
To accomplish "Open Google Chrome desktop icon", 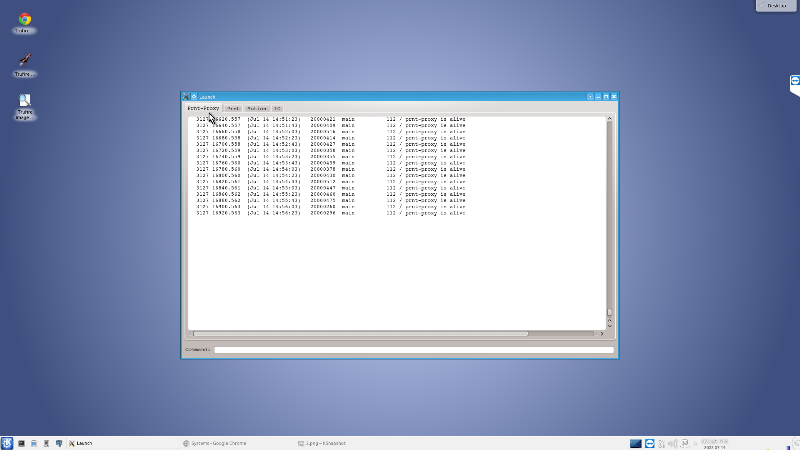I will (x=24, y=20).
